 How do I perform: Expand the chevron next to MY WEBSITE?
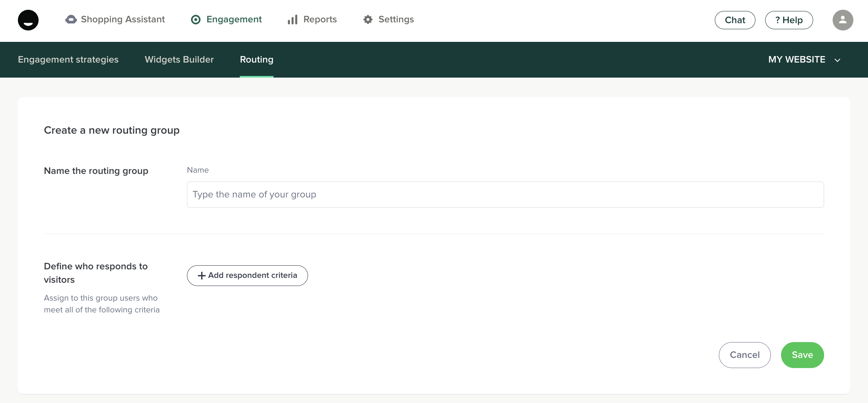coord(837,60)
